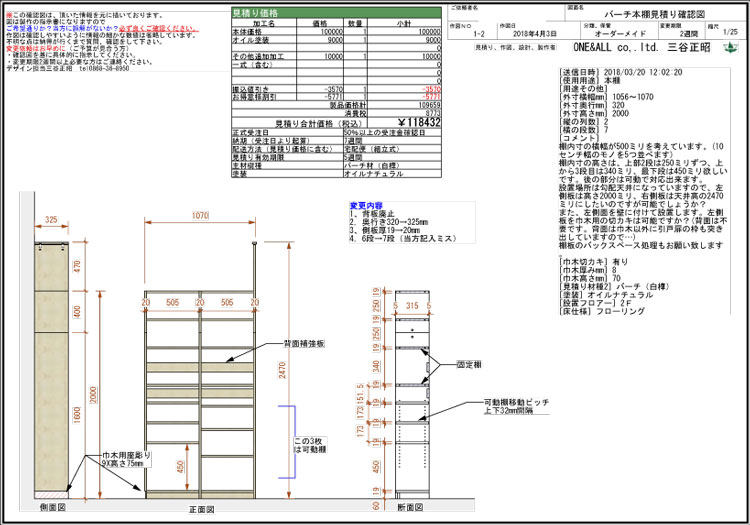Click the date 2018年4月3日
Viewport: 750px width, 525px height.
[535, 34]
